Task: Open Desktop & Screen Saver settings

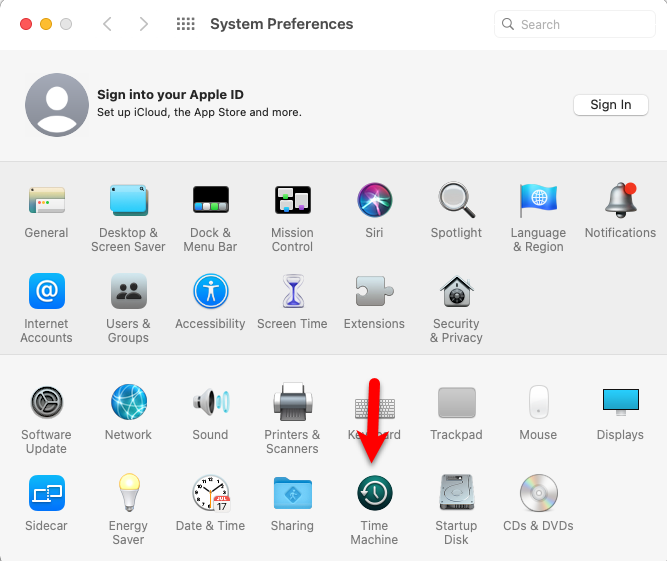Action: pos(128,201)
